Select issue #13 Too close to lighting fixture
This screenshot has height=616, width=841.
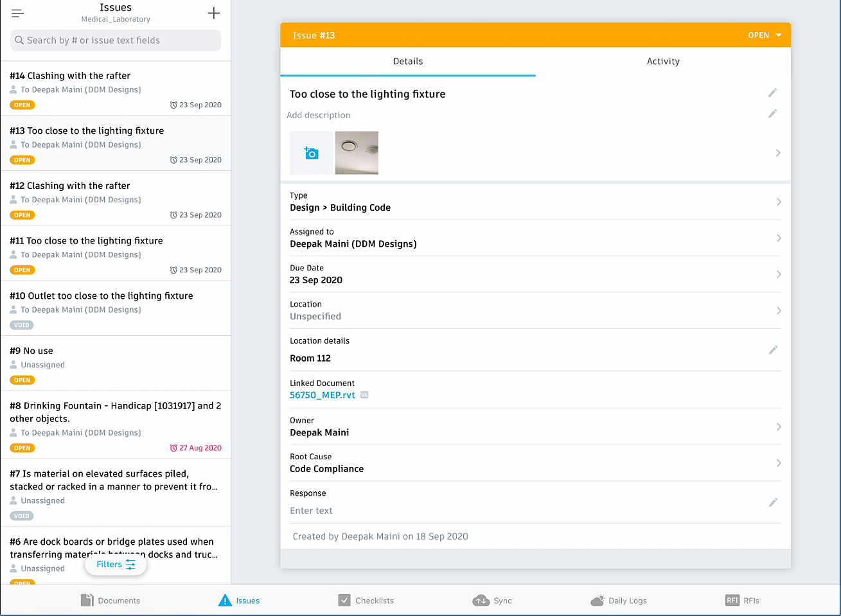[116, 144]
